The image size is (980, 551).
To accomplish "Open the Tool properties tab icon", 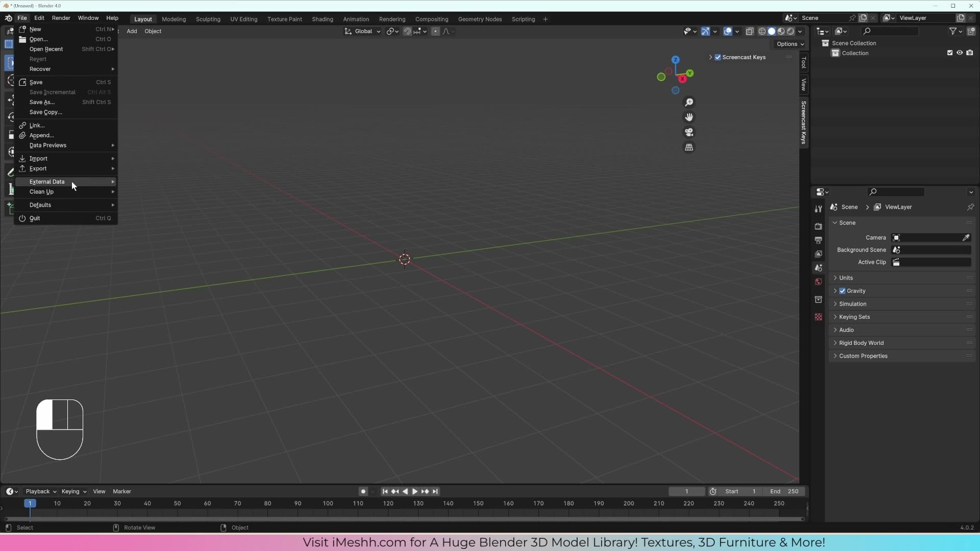I will tap(818, 209).
